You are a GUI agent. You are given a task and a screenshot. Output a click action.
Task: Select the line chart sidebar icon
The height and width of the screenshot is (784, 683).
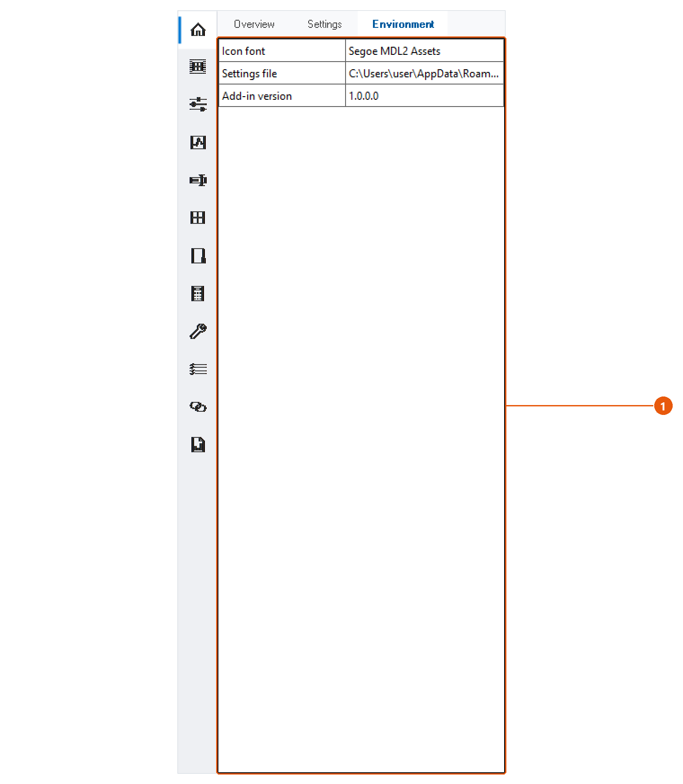click(x=198, y=143)
